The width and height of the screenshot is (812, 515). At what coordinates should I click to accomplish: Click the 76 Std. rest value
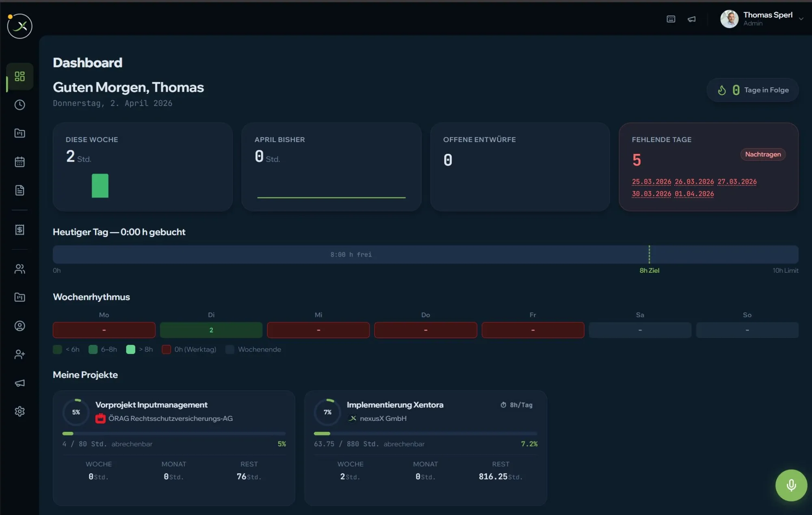pos(249,477)
